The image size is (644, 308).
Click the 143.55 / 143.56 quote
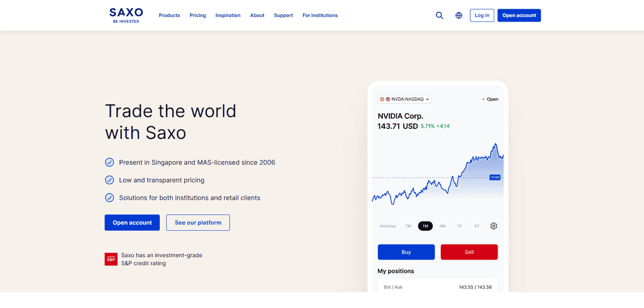pos(475,287)
